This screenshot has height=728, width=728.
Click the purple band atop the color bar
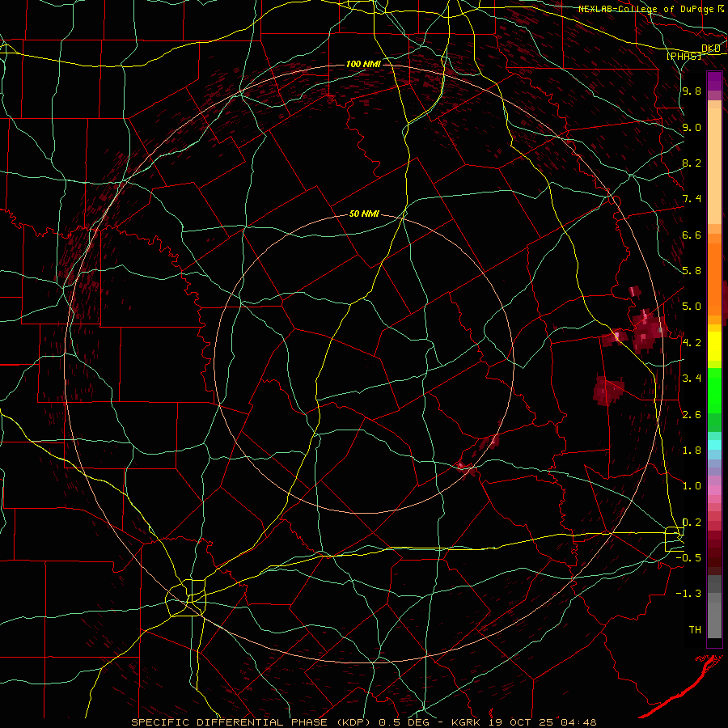click(x=714, y=82)
